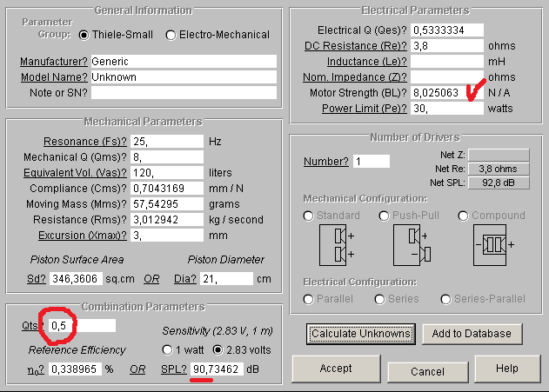549x392 pixels.
Task: Select the Thiele-Small parameter group
Action: pos(84,35)
